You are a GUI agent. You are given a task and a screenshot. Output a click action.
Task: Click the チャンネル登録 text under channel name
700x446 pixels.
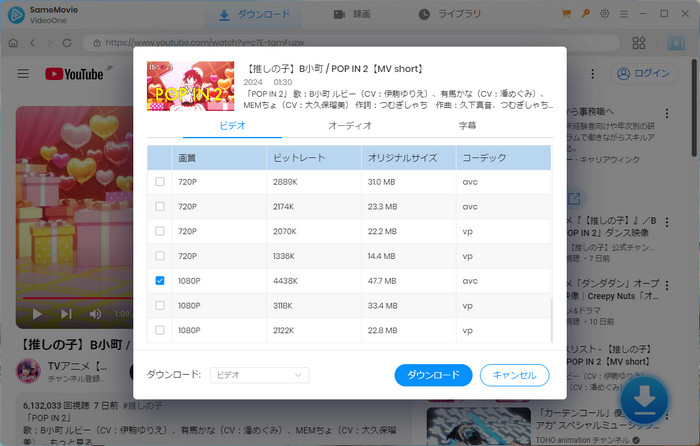click(x=76, y=379)
